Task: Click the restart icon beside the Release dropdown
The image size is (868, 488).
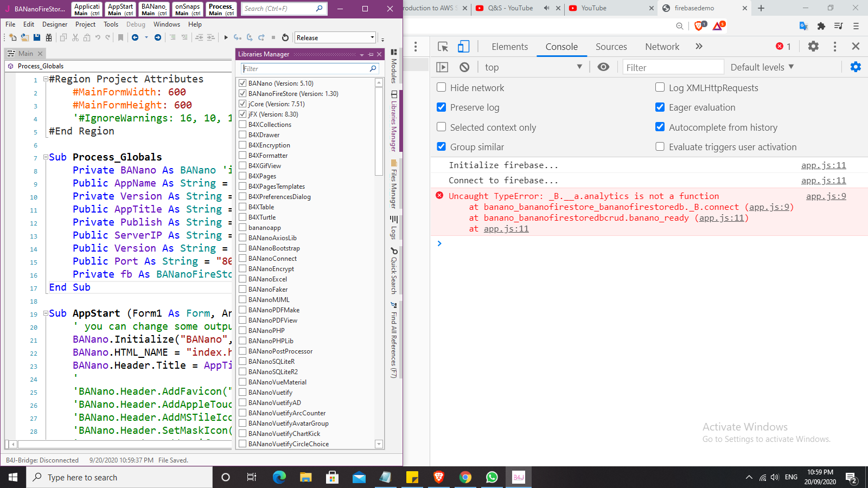Action: (x=285, y=37)
